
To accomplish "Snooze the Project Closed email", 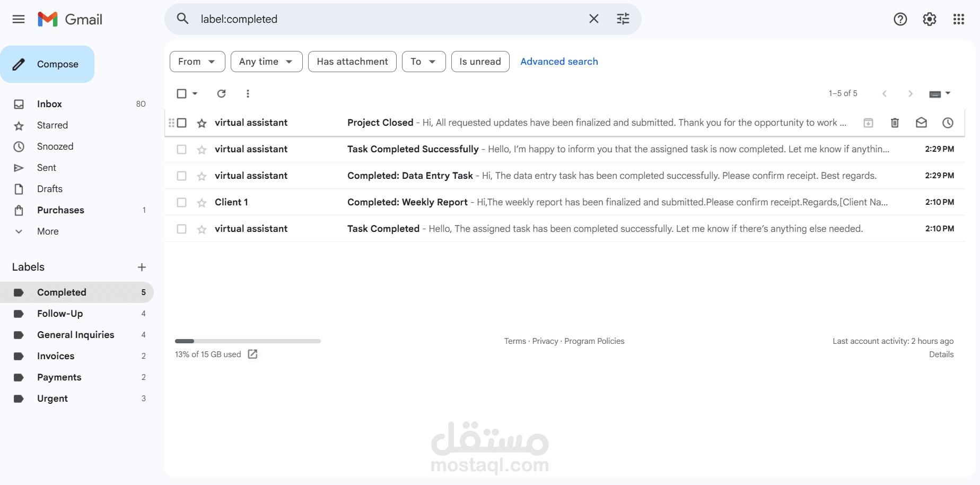I will [948, 123].
